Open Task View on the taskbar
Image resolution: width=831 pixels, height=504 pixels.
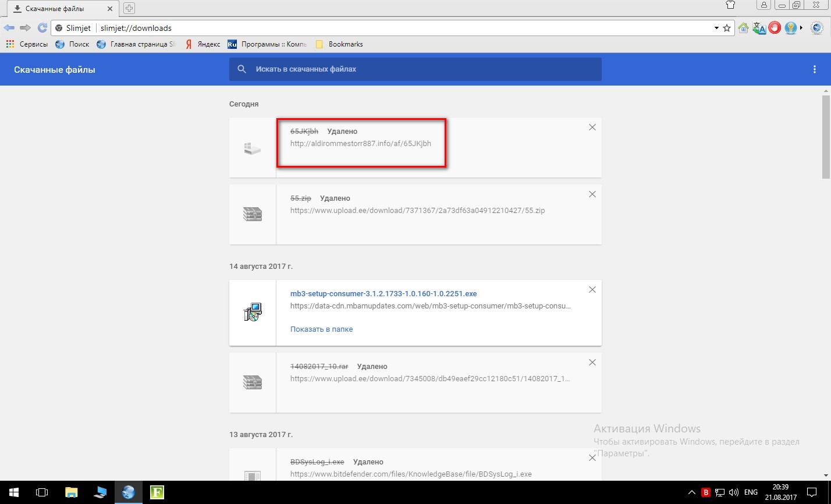point(42,492)
